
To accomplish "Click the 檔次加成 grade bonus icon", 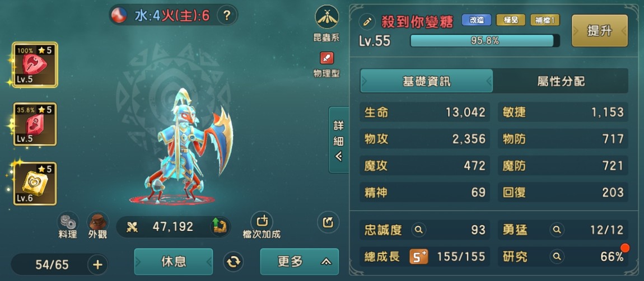I will (262, 222).
